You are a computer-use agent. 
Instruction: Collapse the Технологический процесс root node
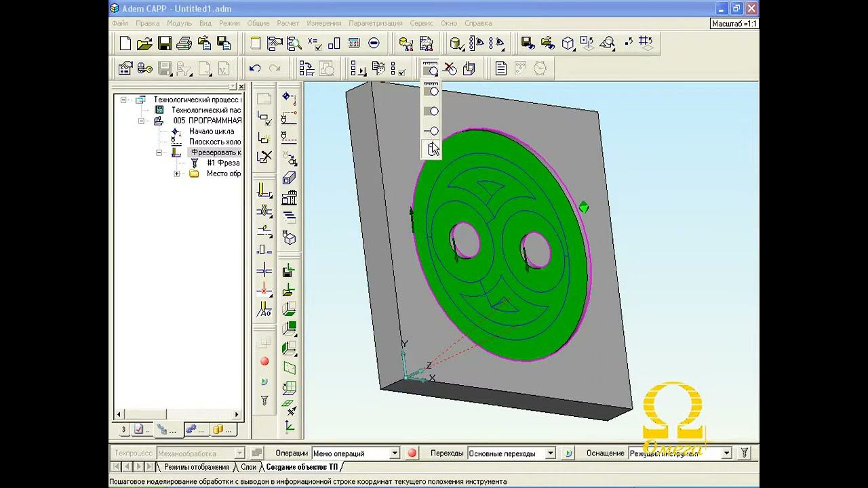pos(123,100)
